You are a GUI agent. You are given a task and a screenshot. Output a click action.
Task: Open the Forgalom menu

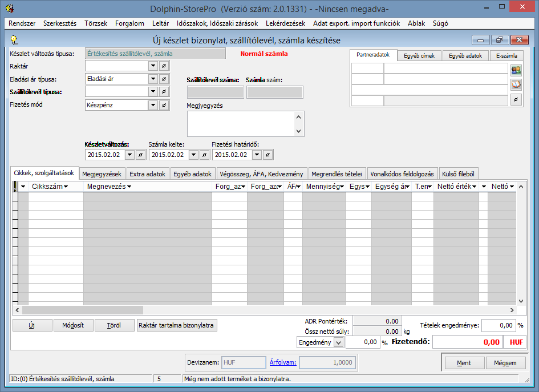[x=130, y=23]
